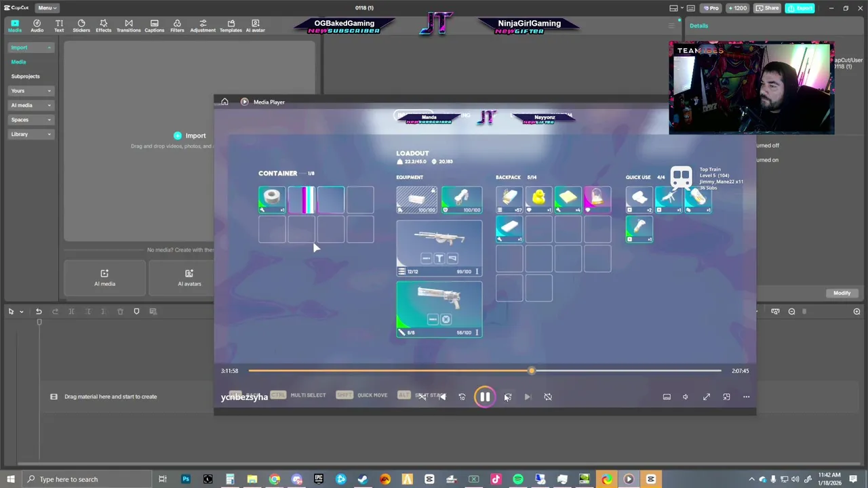Click the shield marker icon in timeline toolbar
868x488 pixels.
pyautogui.click(x=136, y=311)
